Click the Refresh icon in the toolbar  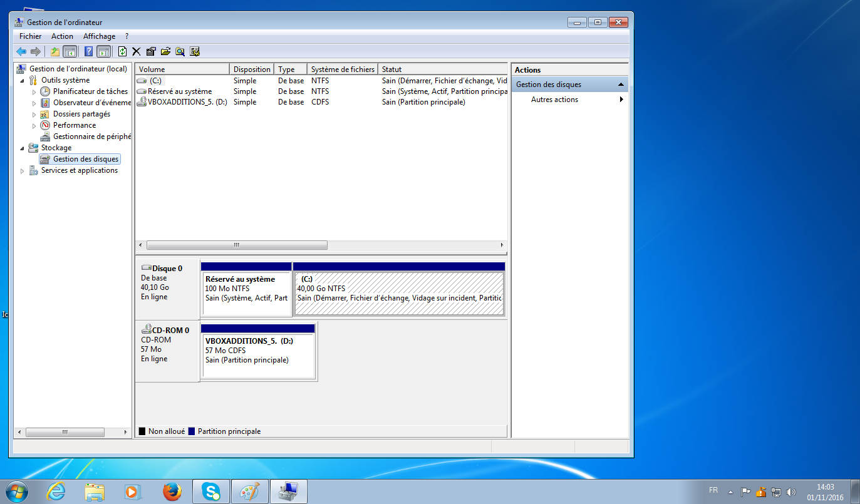pyautogui.click(x=123, y=51)
